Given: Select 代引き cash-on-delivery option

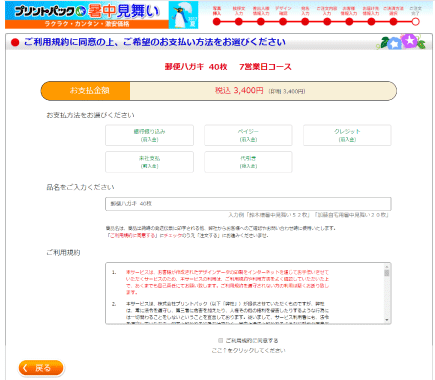Looking at the screenshot, I should (248, 162).
